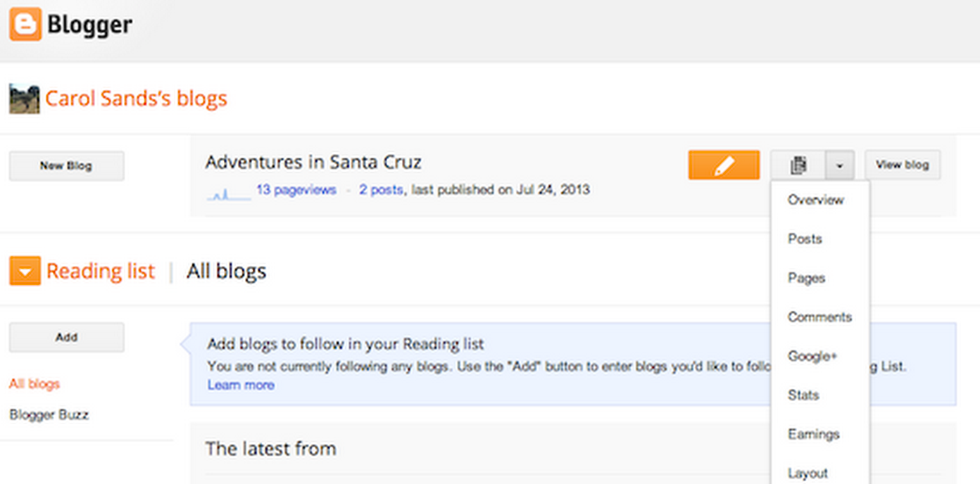Open Comments from the dropdown menu
Image resolution: width=980 pixels, height=484 pixels.
pos(819,317)
